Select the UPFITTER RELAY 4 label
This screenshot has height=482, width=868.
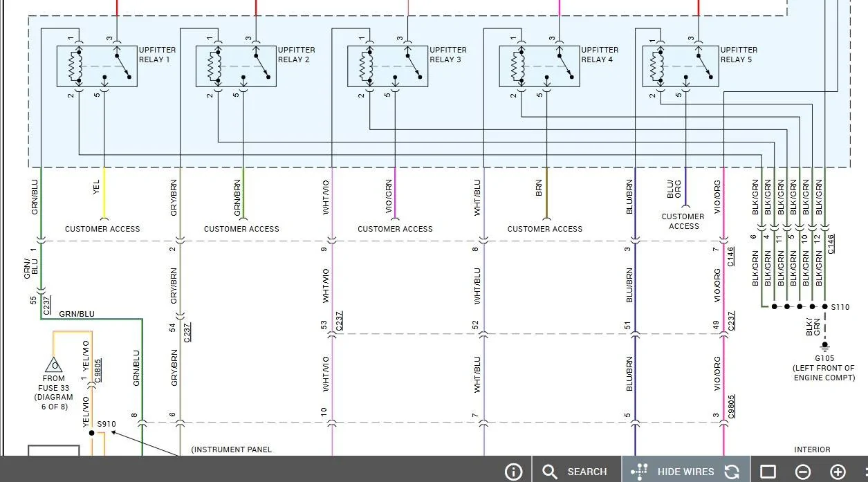coord(600,55)
